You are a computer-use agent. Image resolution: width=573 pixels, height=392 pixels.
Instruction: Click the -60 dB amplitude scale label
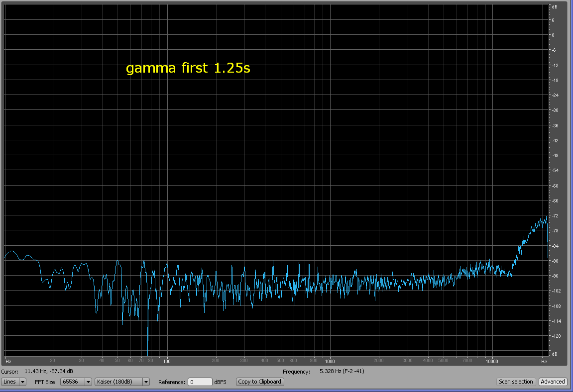click(555, 186)
